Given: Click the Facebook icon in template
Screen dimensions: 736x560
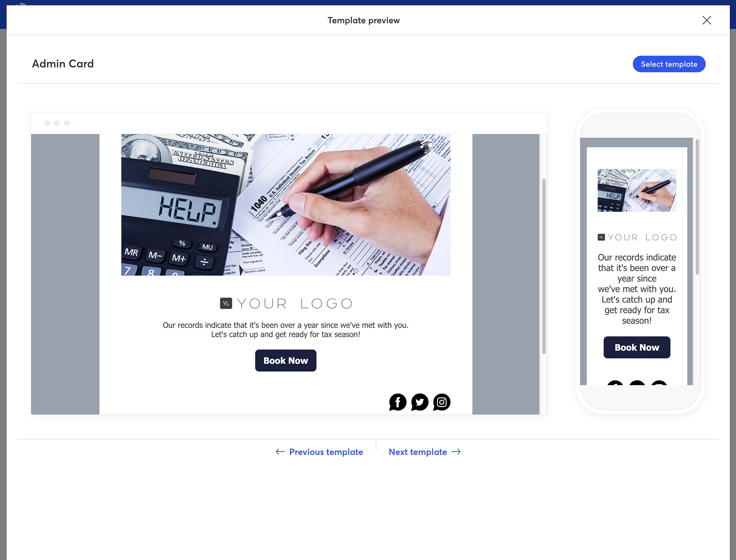Looking at the screenshot, I should [398, 402].
